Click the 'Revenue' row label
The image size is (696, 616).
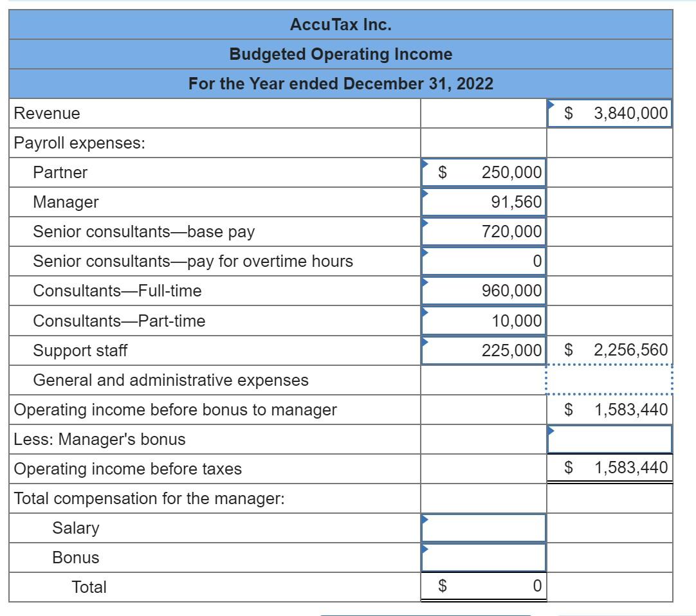point(47,113)
